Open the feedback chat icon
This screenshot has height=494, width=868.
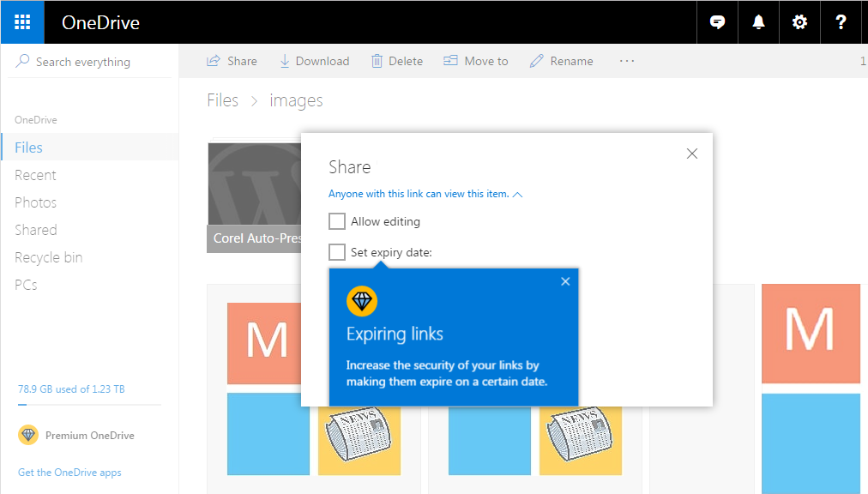(x=717, y=22)
